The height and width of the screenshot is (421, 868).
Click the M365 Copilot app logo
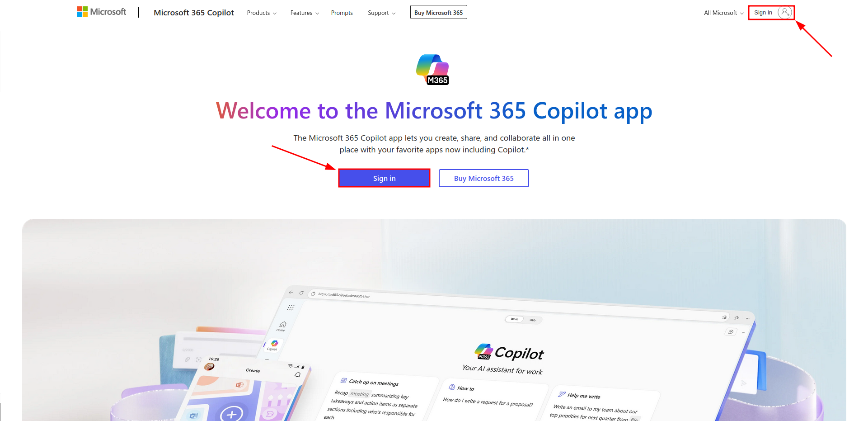[433, 70]
